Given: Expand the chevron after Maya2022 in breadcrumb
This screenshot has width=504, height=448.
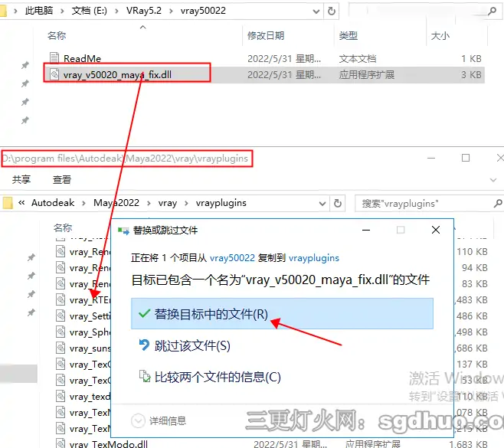Looking at the screenshot, I should (x=149, y=204).
